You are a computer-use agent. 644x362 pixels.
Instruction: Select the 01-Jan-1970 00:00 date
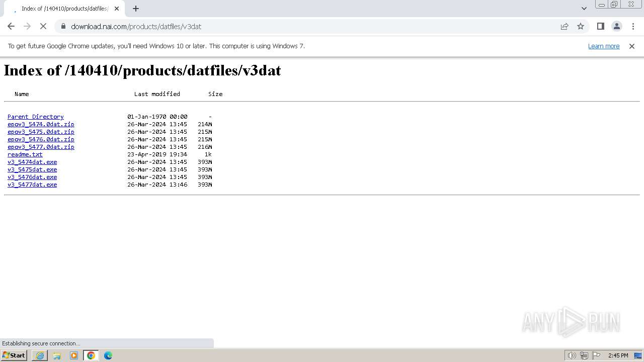(x=157, y=117)
